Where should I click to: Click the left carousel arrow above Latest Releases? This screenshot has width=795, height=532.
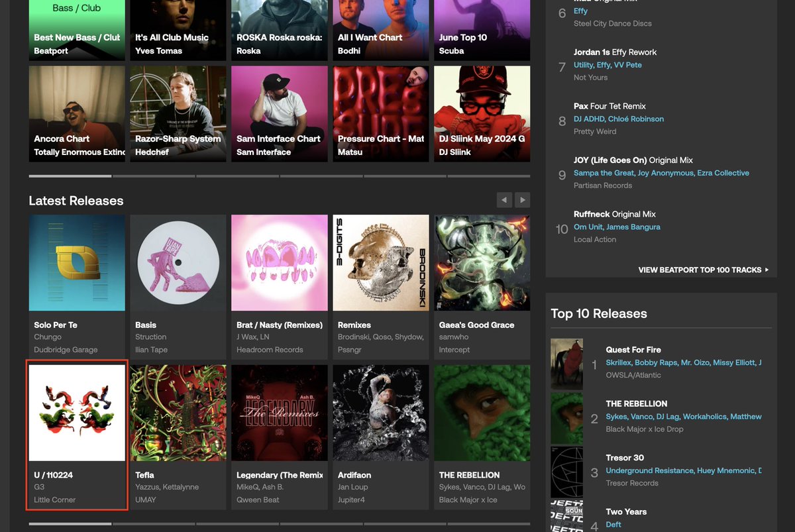coord(504,199)
